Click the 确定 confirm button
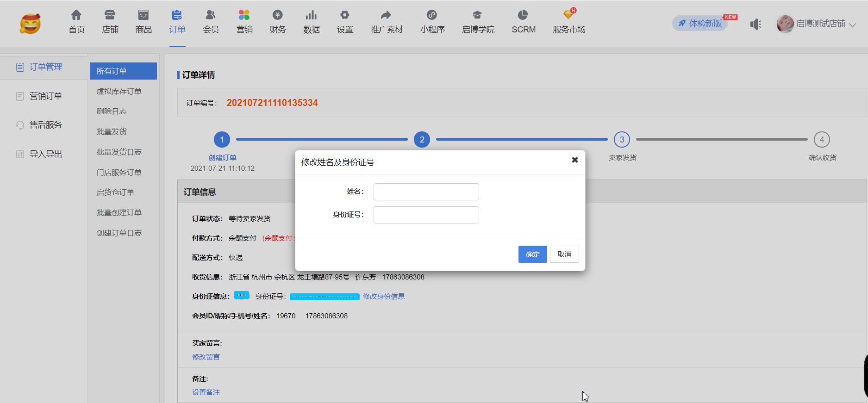Image resolution: width=868 pixels, height=403 pixels. pos(532,254)
